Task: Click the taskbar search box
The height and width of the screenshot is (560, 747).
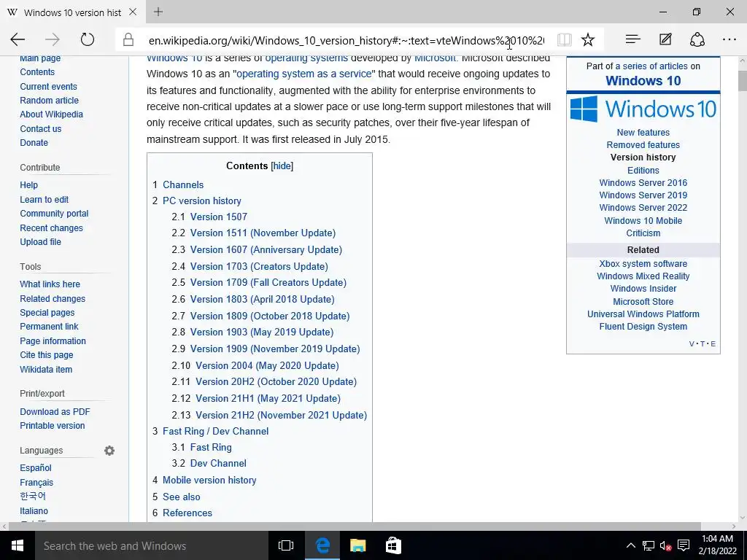Action: [x=152, y=545]
